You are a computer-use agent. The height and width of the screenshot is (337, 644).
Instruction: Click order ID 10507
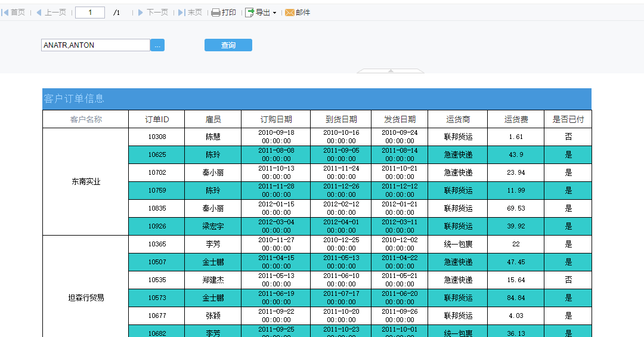pyautogui.click(x=157, y=262)
